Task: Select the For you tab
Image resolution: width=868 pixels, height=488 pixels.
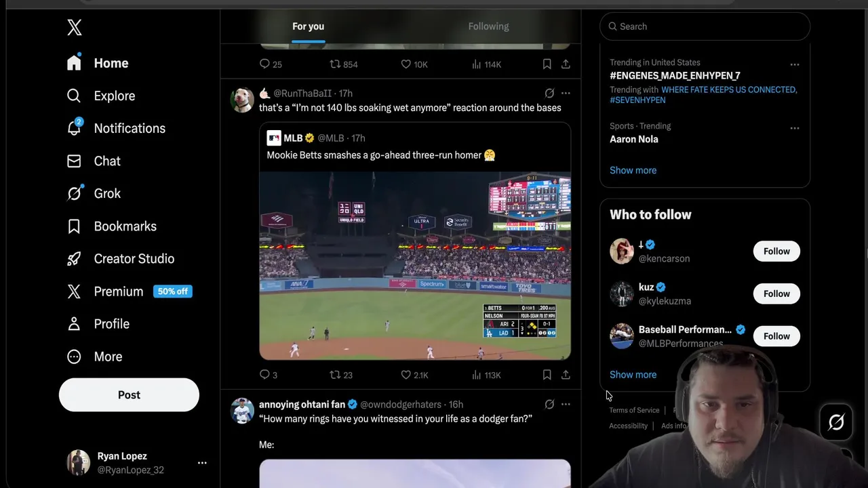Action: pos(308,26)
